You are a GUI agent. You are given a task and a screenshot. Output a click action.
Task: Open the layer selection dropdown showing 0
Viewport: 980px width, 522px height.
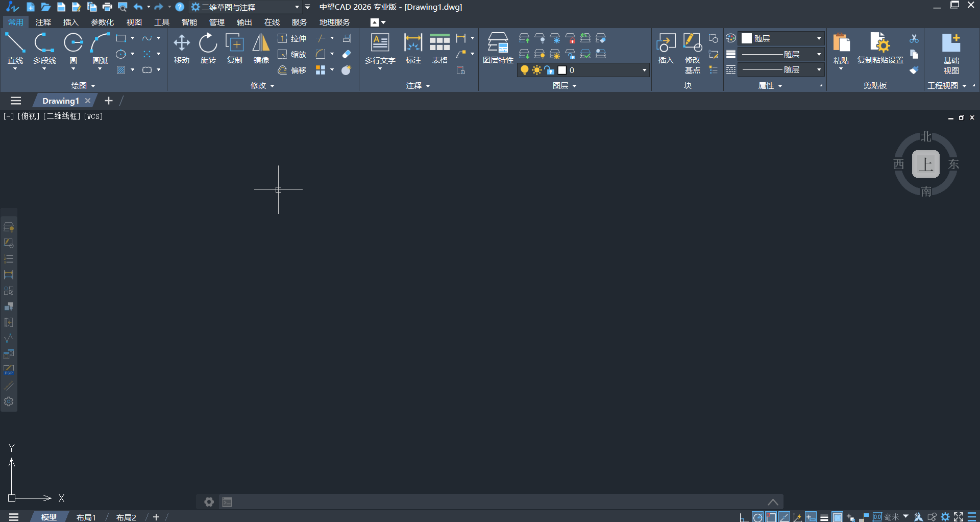[644, 70]
